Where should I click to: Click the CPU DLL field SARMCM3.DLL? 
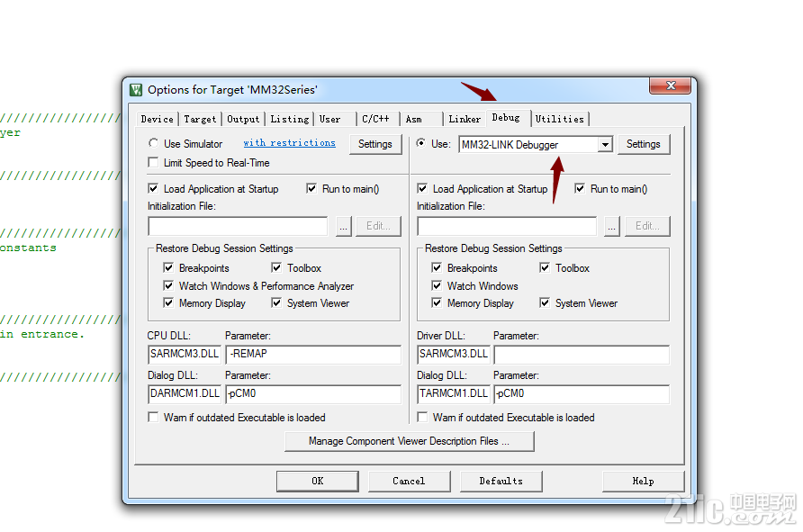[x=185, y=355]
